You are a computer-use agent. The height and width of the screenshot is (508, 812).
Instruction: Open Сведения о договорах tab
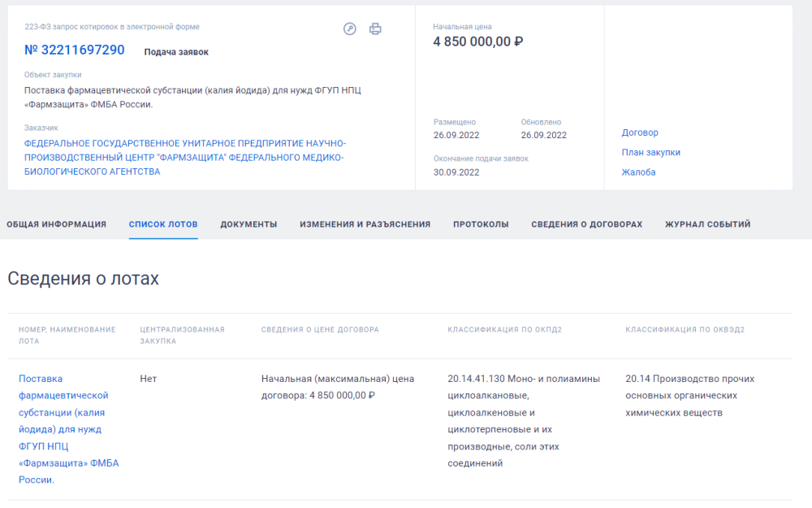pos(587,224)
